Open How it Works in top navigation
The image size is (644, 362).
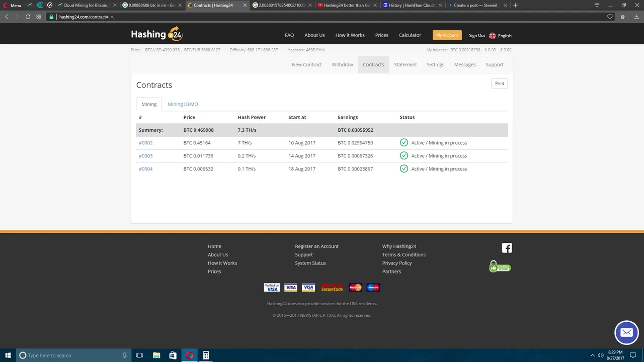pyautogui.click(x=350, y=35)
